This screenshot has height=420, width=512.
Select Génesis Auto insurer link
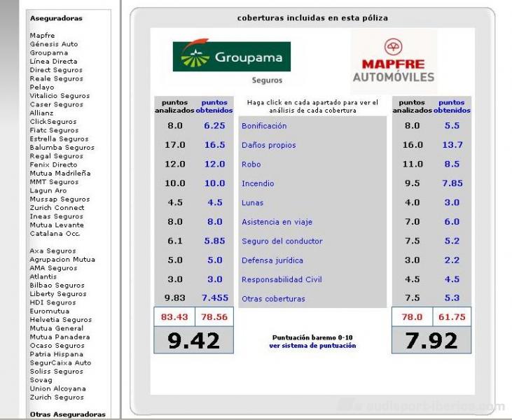pyautogui.click(x=54, y=44)
